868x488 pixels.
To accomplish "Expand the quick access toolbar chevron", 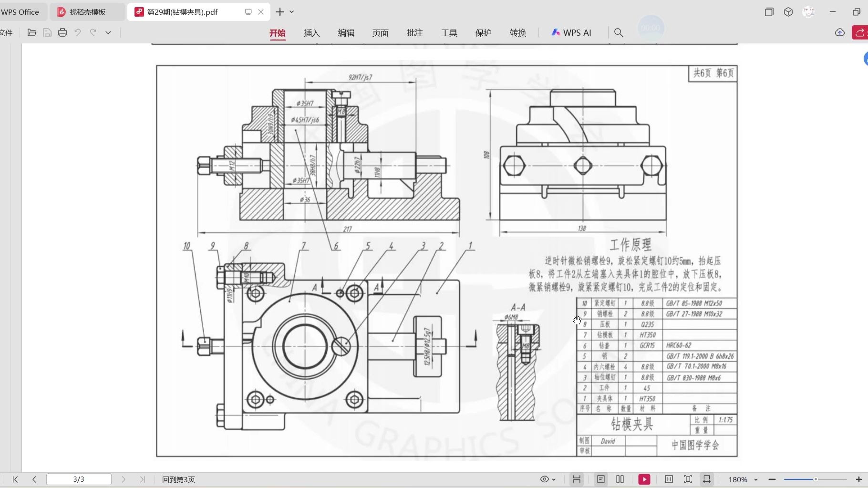I will [x=108, y=32].
